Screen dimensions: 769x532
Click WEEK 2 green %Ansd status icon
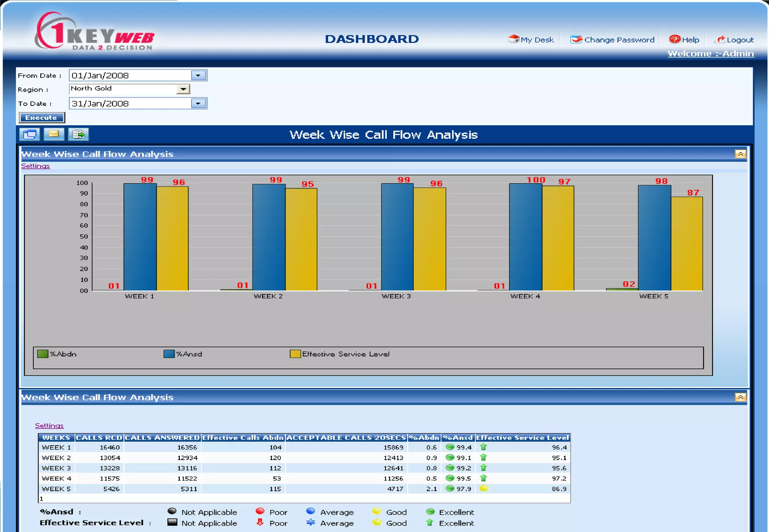click(450, 457)
